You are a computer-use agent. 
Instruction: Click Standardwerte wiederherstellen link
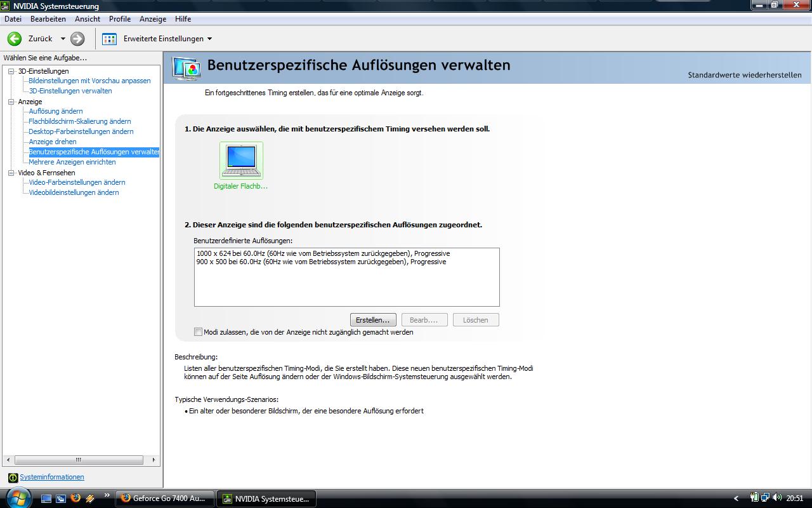coord(745,75)
